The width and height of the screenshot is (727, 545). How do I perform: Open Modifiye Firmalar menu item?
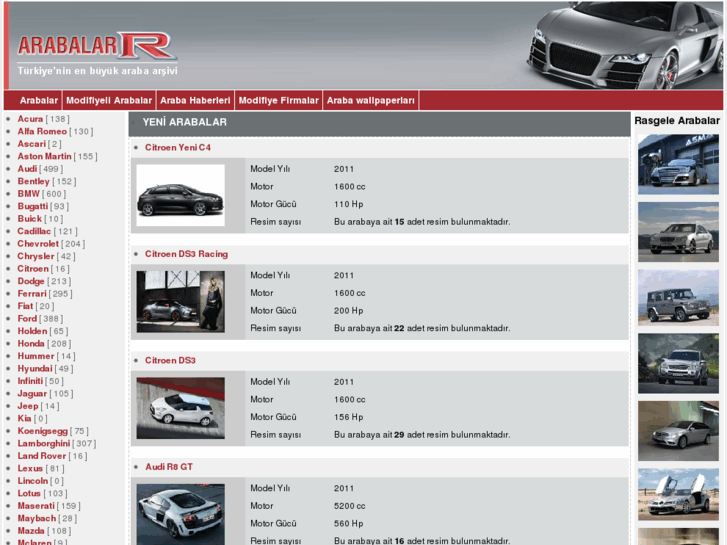tap(279, 101)
